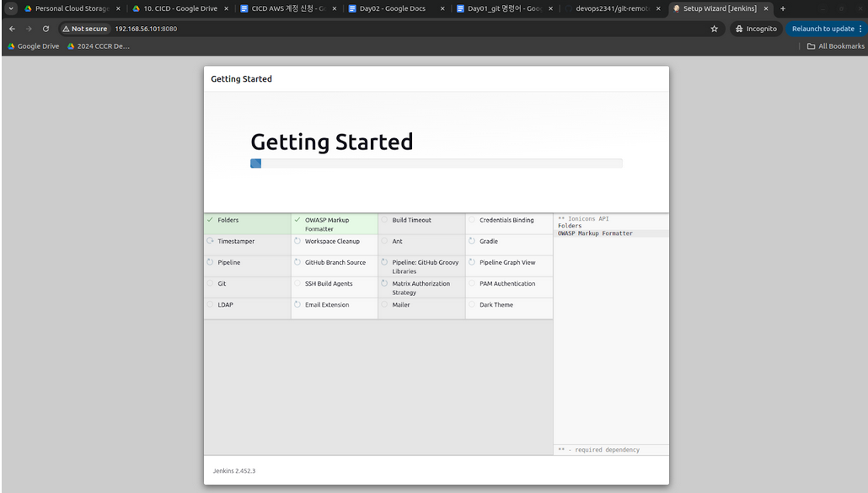Click the Git status icon

(x=211, y=283)
